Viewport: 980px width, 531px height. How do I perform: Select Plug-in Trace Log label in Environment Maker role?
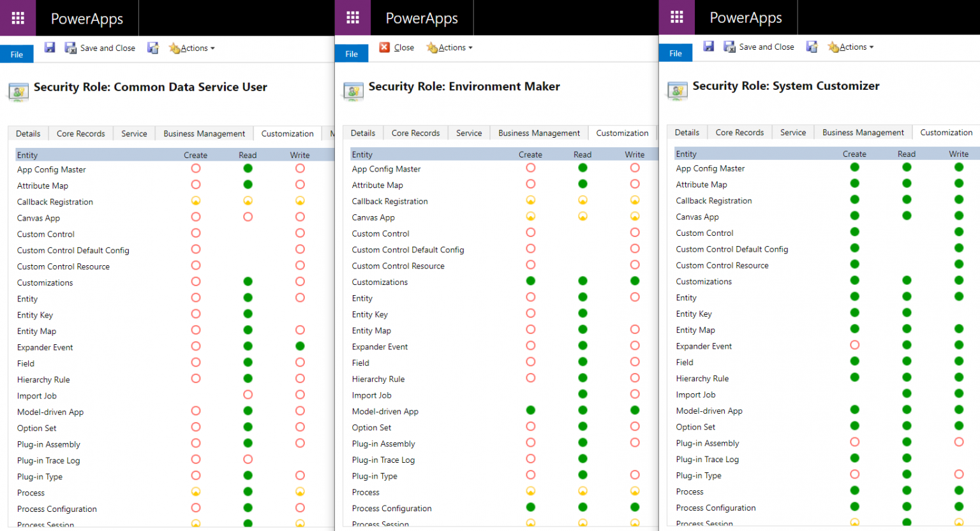click(383, 460)
